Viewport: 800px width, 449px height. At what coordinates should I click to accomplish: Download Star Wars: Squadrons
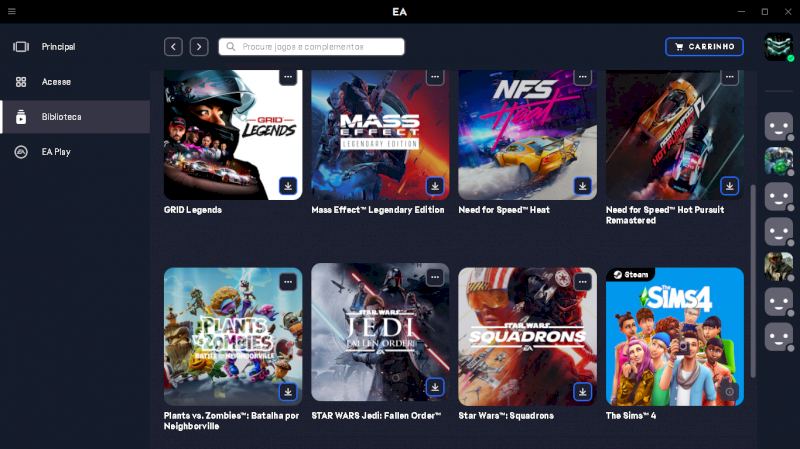582,392
